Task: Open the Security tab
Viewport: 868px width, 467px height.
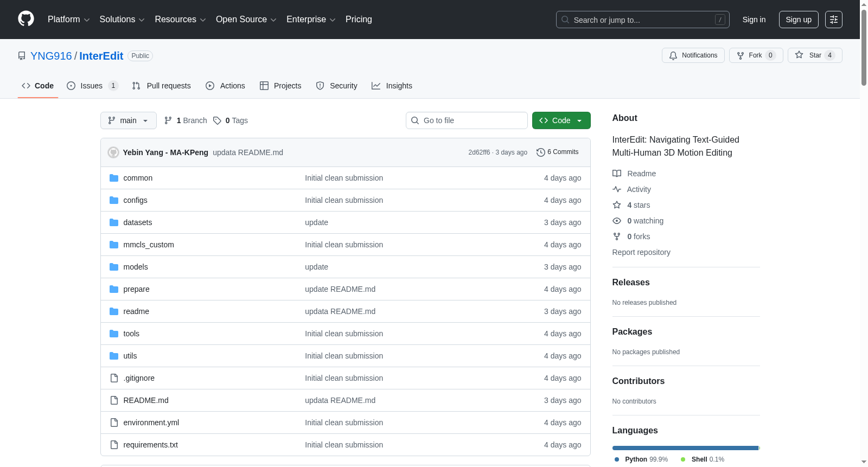Action: (337, 86)
